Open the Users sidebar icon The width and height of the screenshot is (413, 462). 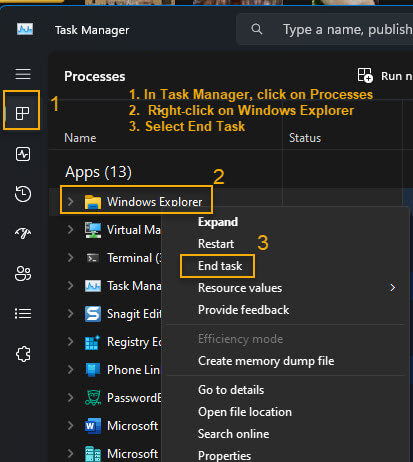(23, 274)
